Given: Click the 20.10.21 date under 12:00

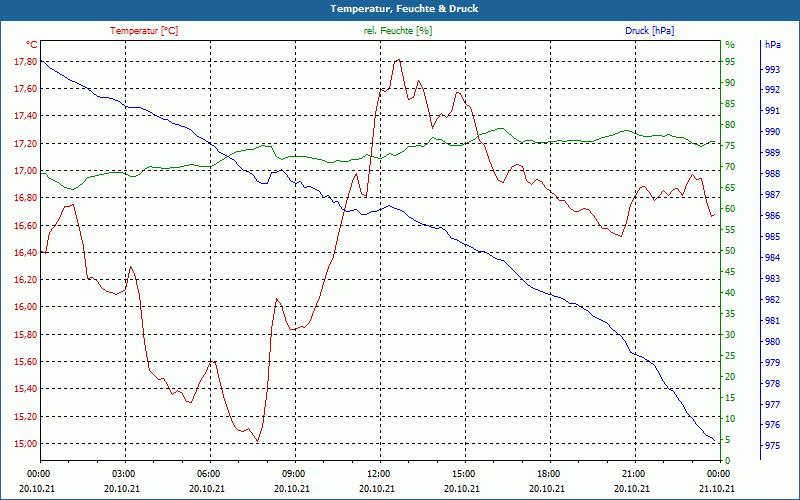Looking at the screenshot, I should (x=377, y=488).
